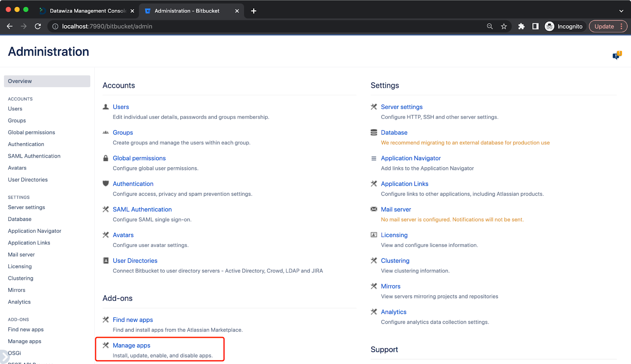
Task: Open the Mail server link
Action: click(396, 209)
